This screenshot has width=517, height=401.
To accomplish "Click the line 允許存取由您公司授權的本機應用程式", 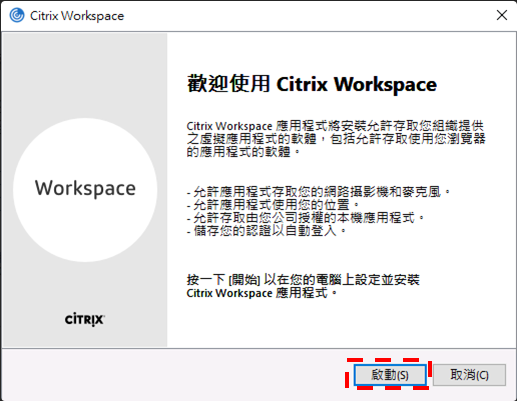I will 306,218.
